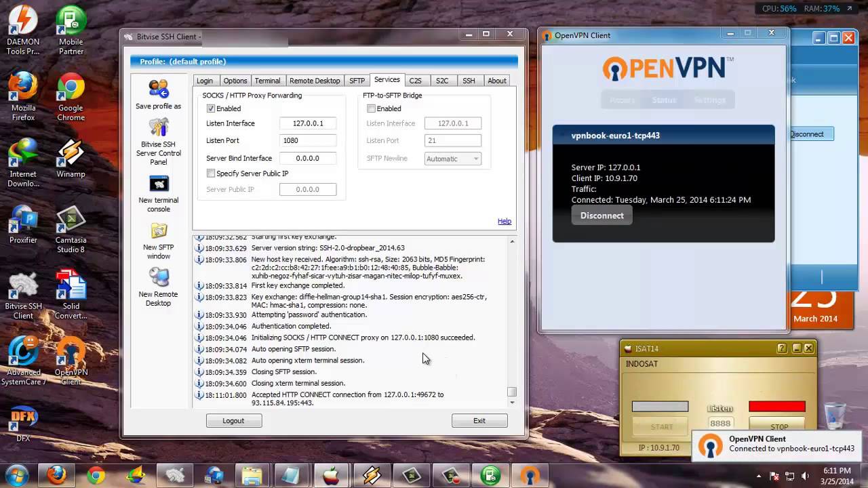Select Camtasia Studio 8 desktop icon
This screenshot has height=488, width=868.
71,229
